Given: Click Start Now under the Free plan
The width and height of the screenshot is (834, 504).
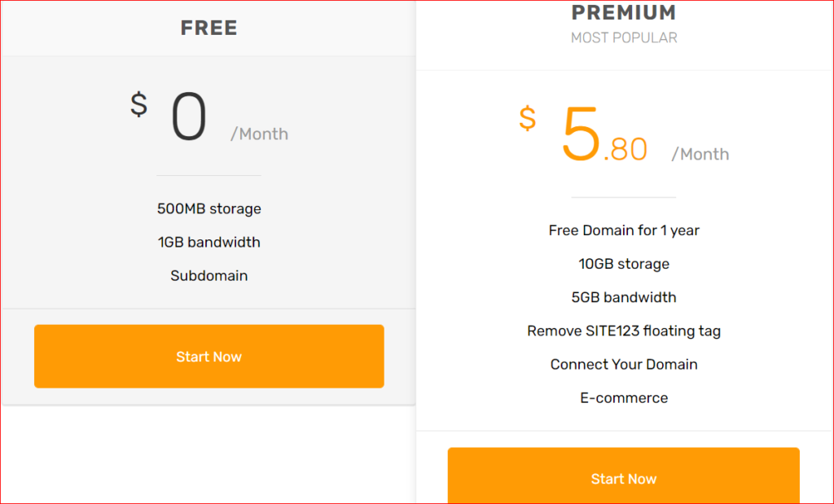Looking at the screenshot, I should (208, 357).
